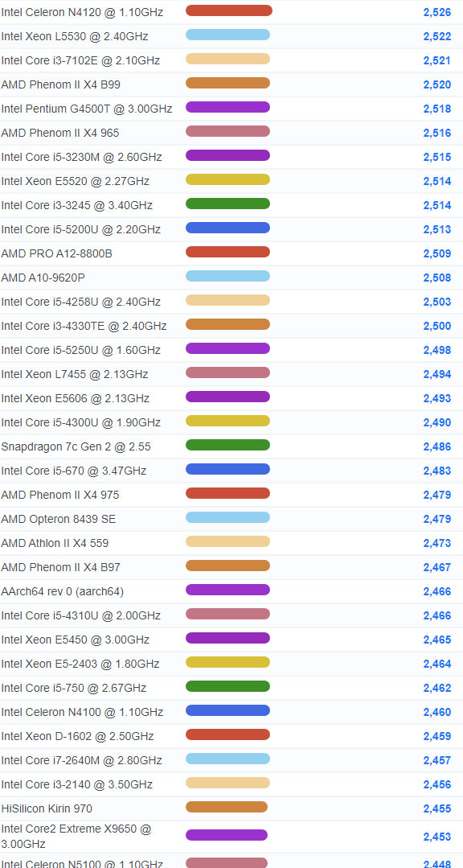Select Intel Core i5-3230M @ 2.60GHz
This screenshot has height=868, width=463.
pyautogui.click(x=81, y=157)
